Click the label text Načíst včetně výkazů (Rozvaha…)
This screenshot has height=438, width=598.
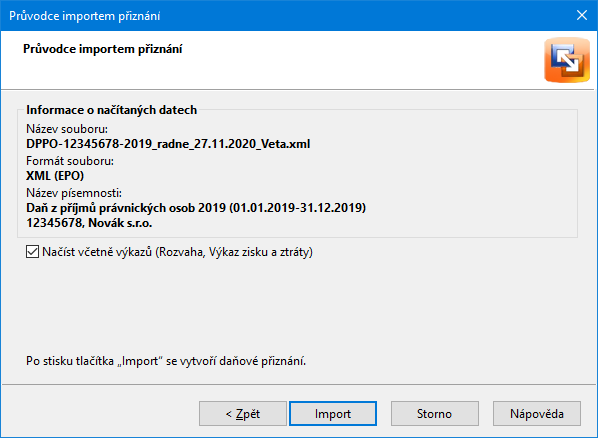pos(177,252)
